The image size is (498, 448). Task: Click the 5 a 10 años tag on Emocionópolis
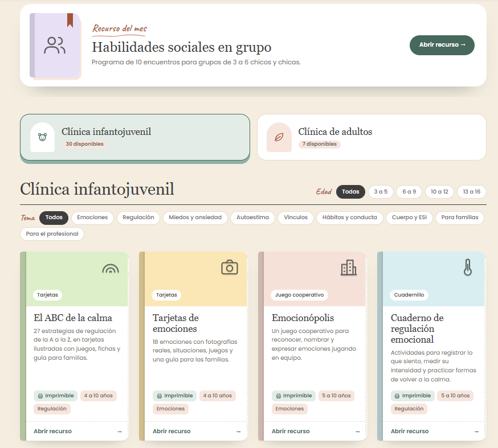click(x=336, y=396)
